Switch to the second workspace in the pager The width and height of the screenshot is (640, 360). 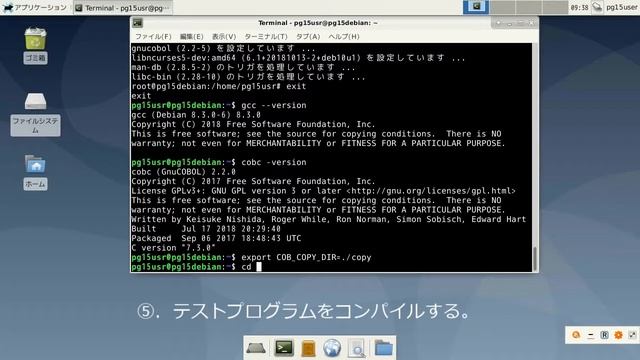tap(502, 7)
